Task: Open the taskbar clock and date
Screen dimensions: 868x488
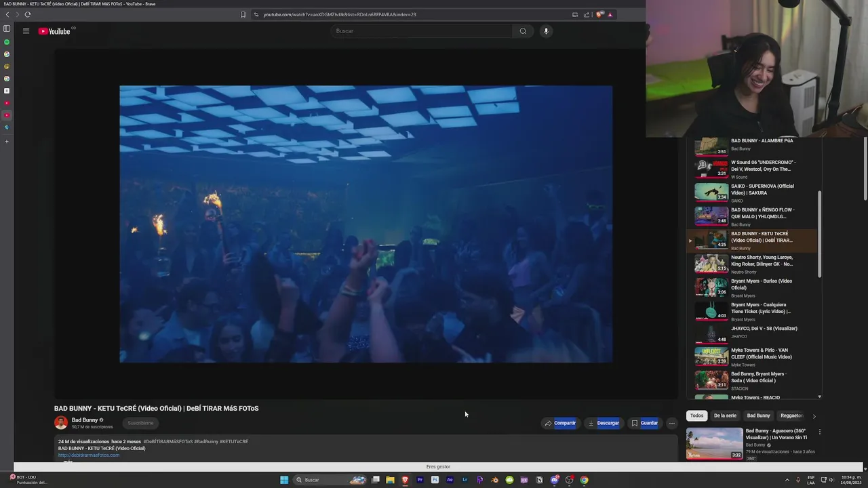Action: point(852,480)
